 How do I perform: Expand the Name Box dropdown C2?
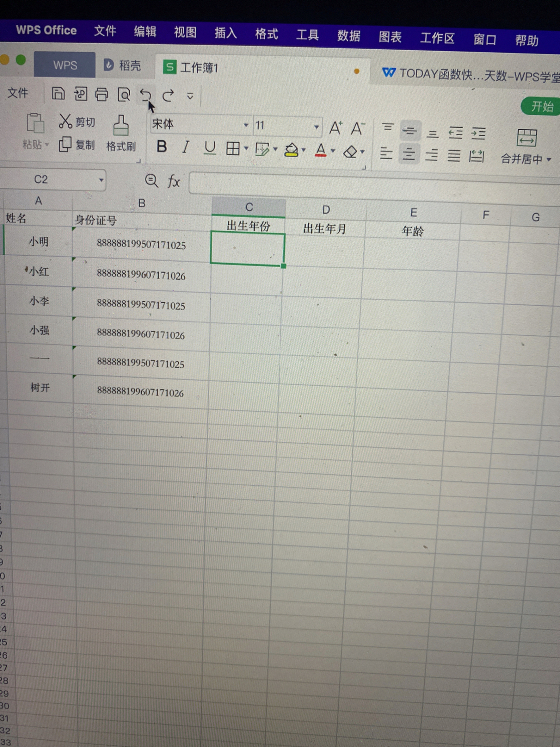101,180
